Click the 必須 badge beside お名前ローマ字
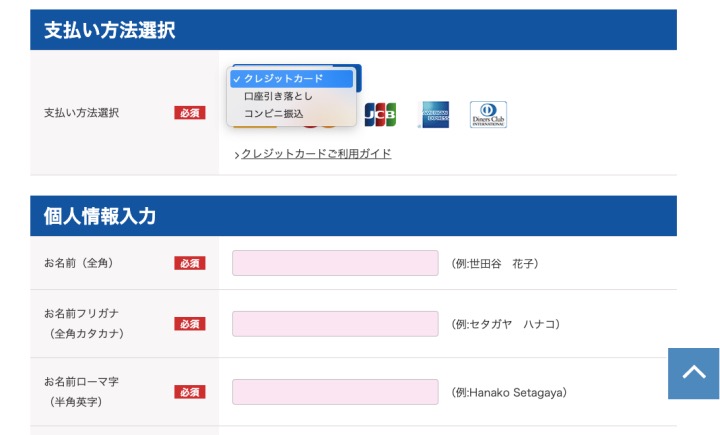The height and width of the screenshot is (435, 720). 190,392
